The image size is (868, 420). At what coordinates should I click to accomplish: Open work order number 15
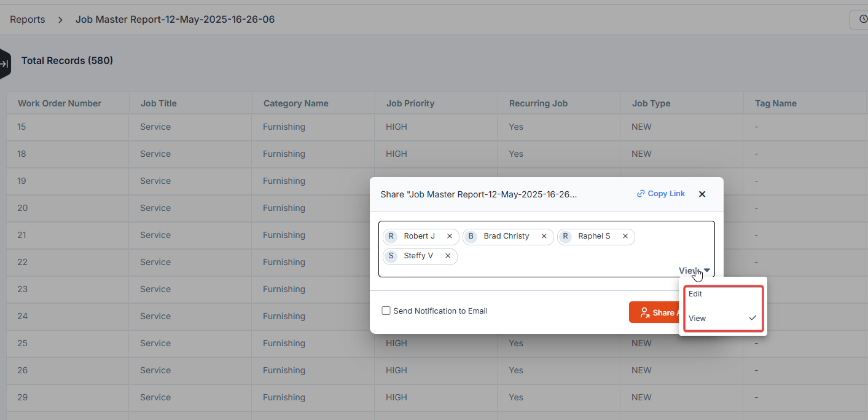click(22, 127)
